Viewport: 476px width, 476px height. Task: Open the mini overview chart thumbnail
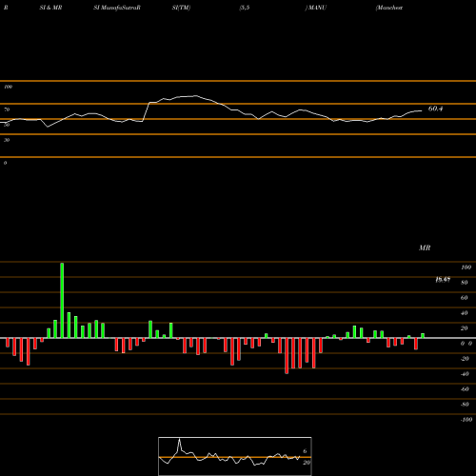click(x=235, y=456)
